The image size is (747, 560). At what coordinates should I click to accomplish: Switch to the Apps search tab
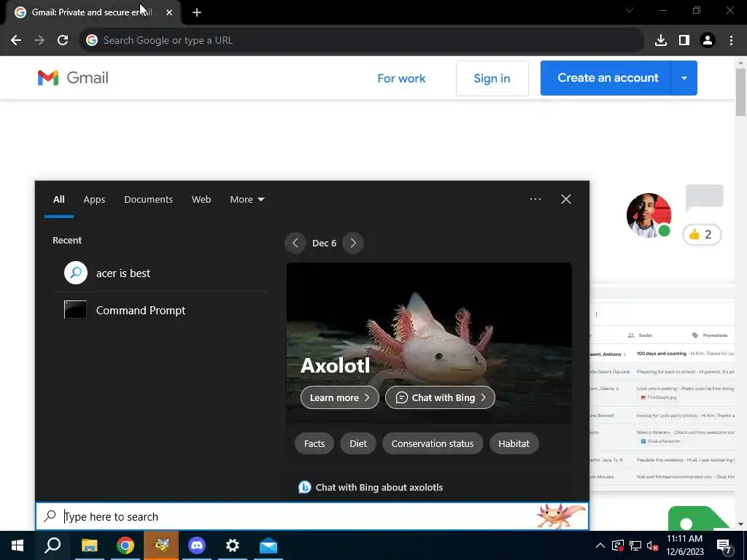pos(94,200)
